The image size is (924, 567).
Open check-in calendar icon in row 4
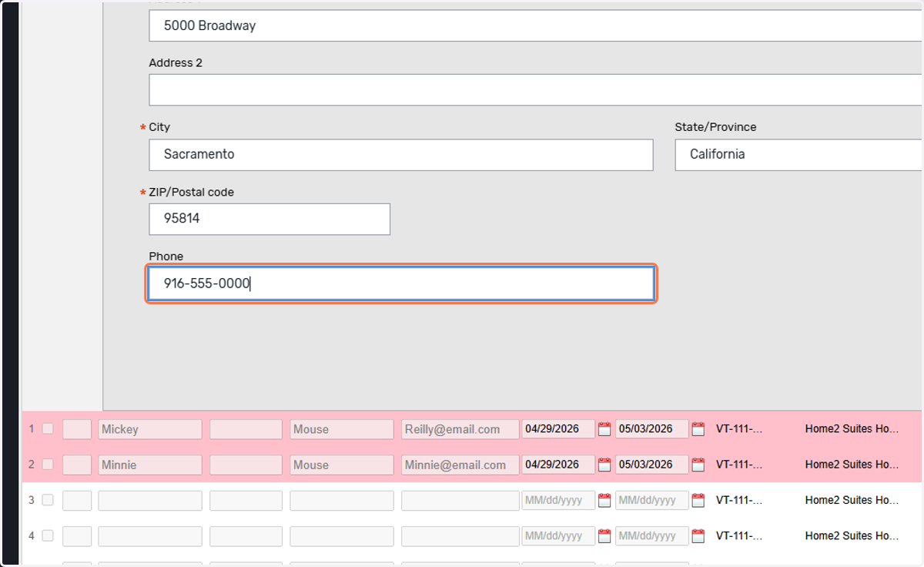pyautogui.click(x=604, y=535)
